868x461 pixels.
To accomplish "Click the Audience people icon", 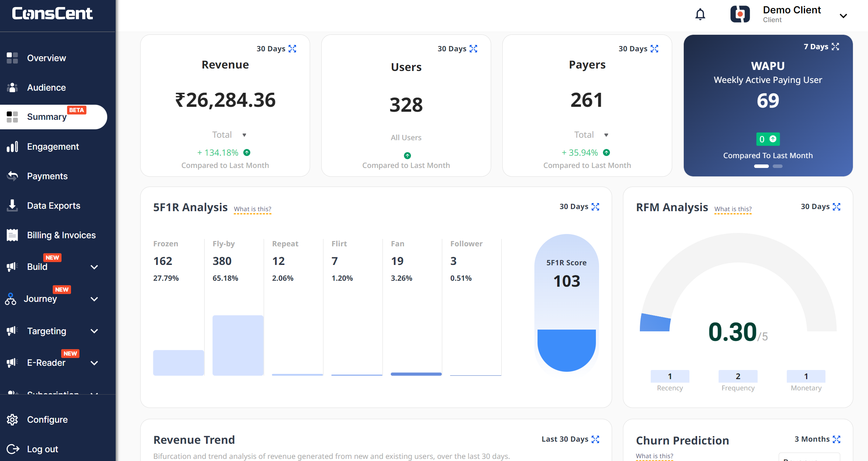I will pos(12,87).
